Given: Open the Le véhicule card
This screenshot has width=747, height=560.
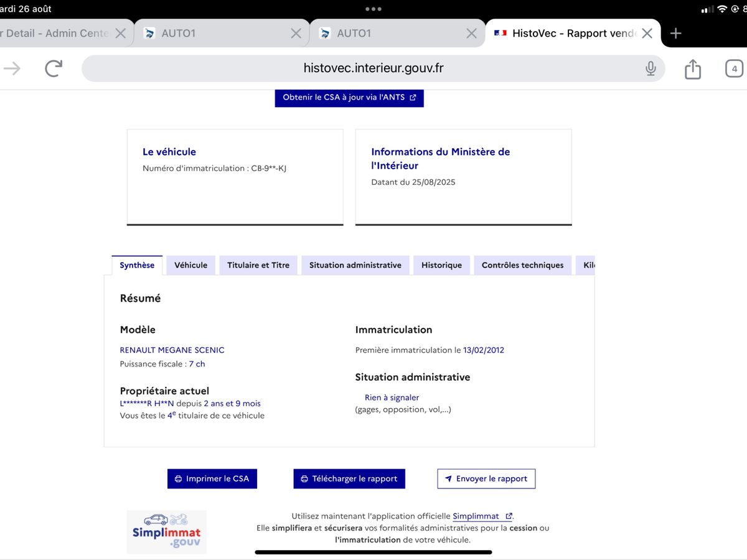Looking at the screenshot, I should click(235, 177).
